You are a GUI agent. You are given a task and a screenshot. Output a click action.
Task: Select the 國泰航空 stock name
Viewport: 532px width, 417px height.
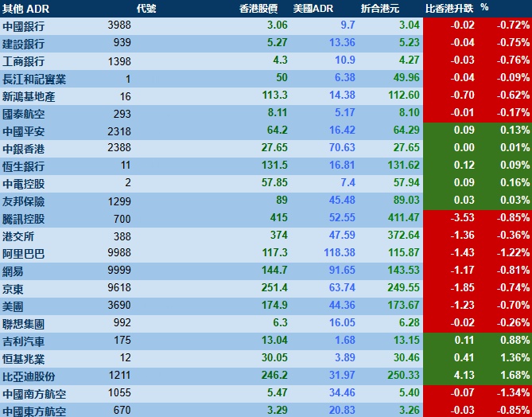[23, 114]
